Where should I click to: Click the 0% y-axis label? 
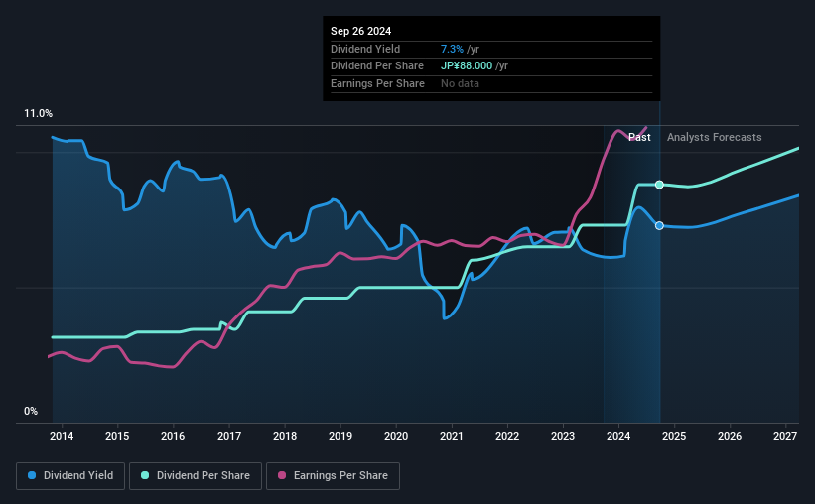click(31, 411)
